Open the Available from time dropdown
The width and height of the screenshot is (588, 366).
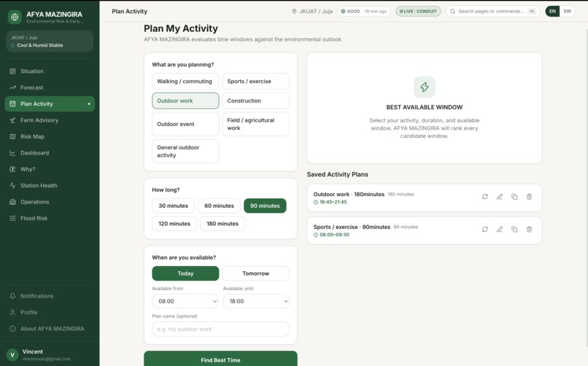(x=185, y=301)
